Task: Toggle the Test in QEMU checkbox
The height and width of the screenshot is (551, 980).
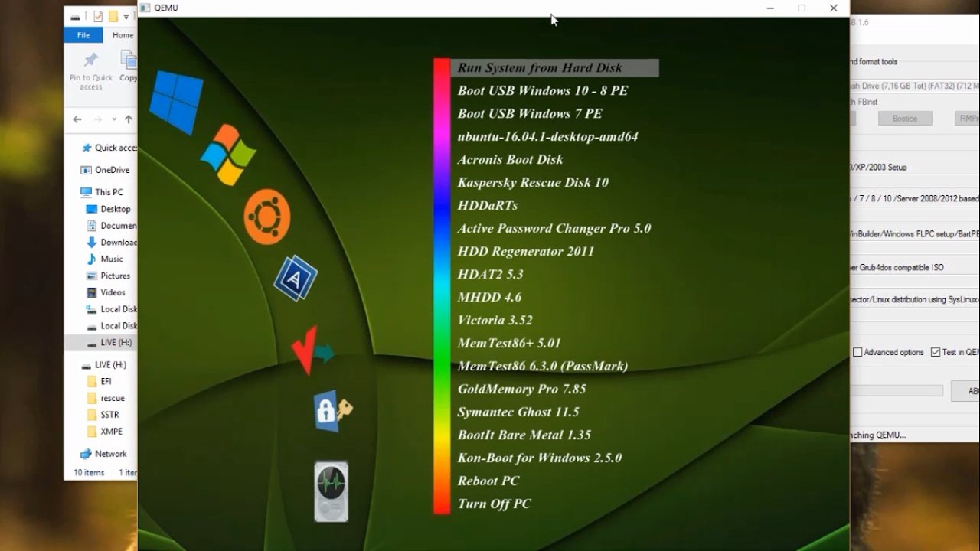Action: [936, 352]
